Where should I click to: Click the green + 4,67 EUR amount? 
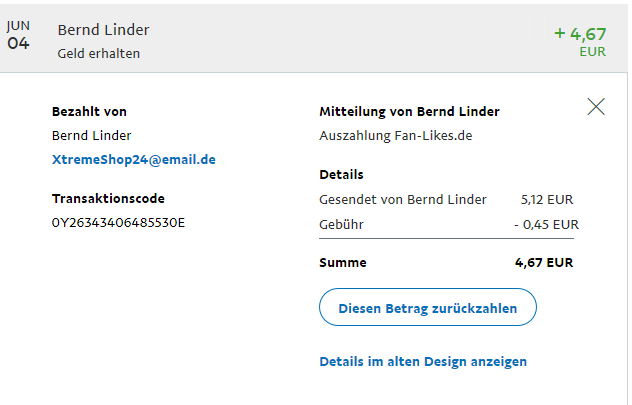tap(580, 34)
